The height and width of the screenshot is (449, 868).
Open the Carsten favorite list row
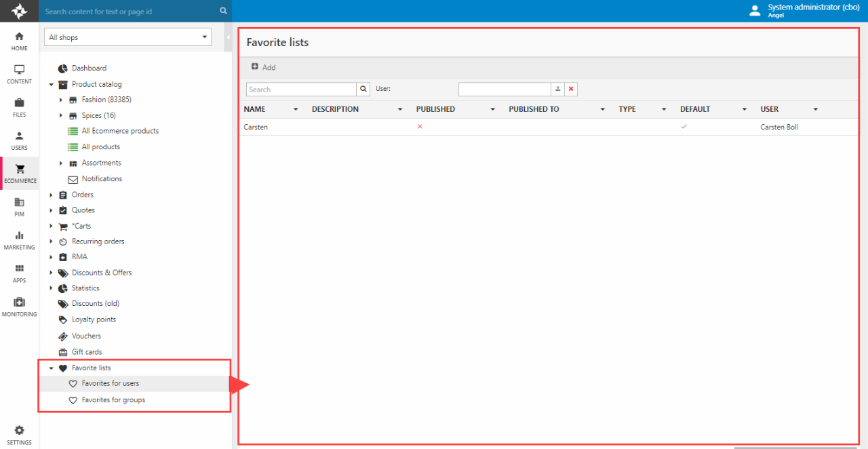pyautogui.click(x=256, y=128)
